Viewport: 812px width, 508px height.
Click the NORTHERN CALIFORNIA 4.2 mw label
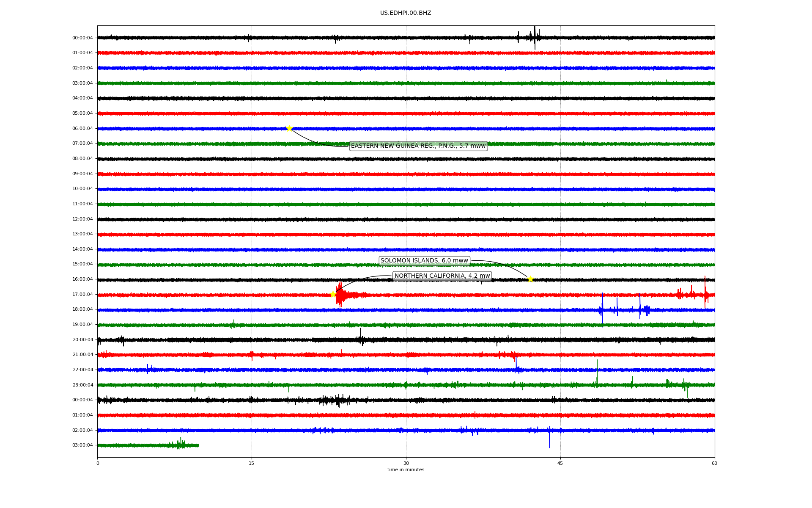click(x=442, y=276)
